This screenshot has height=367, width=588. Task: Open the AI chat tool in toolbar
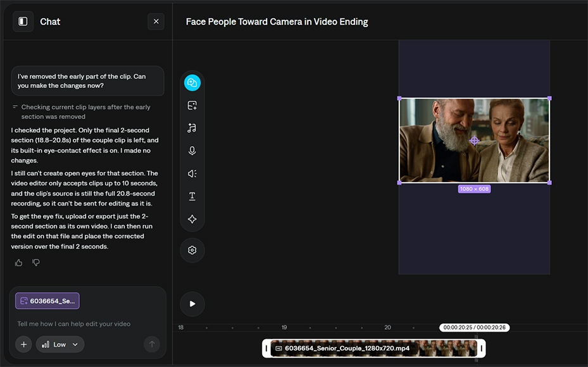pyautogui.click(x=192, y=82)
